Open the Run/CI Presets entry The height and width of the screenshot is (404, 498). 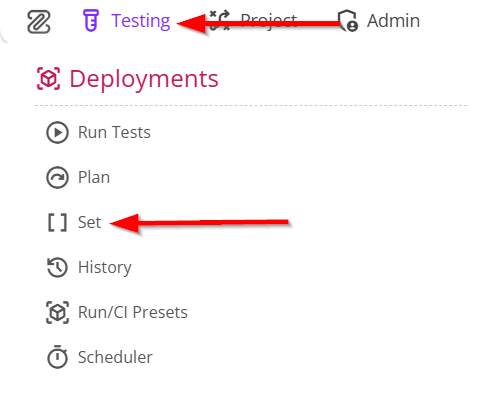pyautogui.click(x=117, y=312)
